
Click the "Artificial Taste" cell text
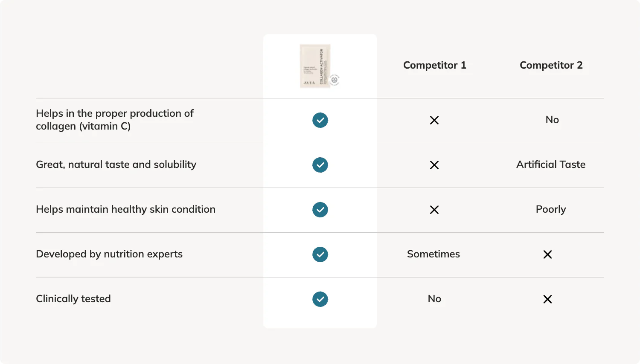(551, 165)
